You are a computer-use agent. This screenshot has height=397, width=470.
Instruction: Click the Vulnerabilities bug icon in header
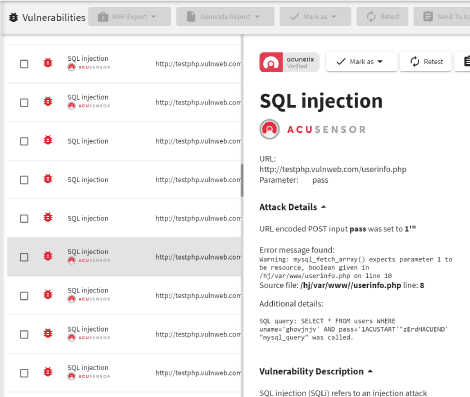(x=13, y=17)
